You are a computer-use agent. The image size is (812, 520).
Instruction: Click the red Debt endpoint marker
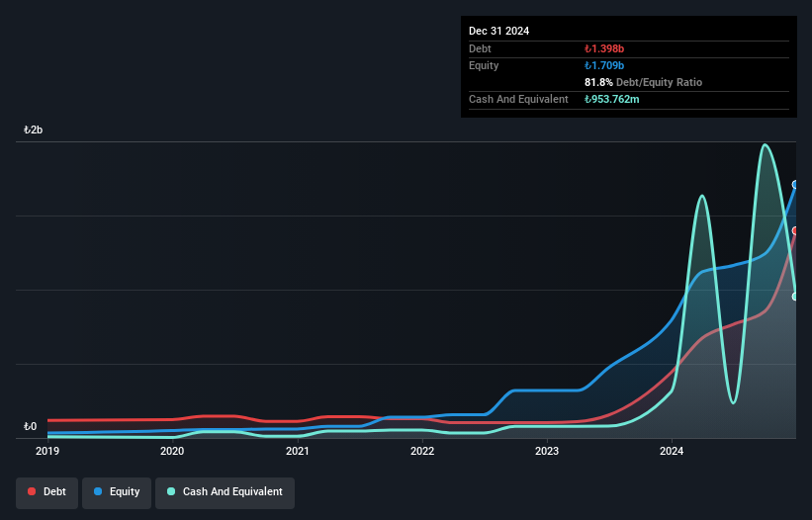coord(795,230)
